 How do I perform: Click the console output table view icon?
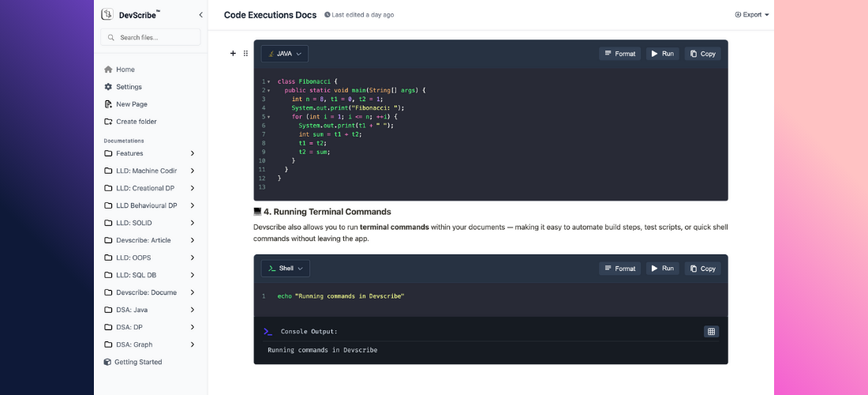click(711, 331)
